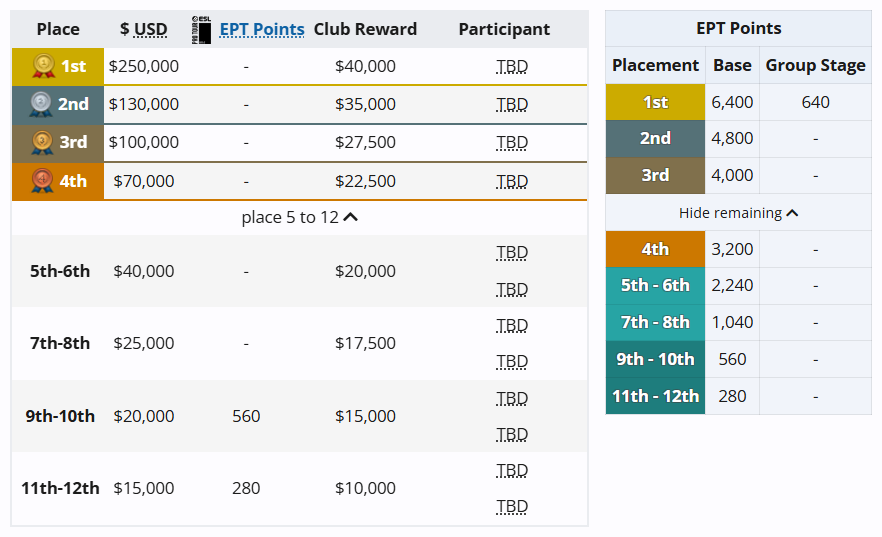The height and width of the screenshot is (537, 882).
Task: Click the ESL Pro Tour logo icon
Action: click(202, 30)
